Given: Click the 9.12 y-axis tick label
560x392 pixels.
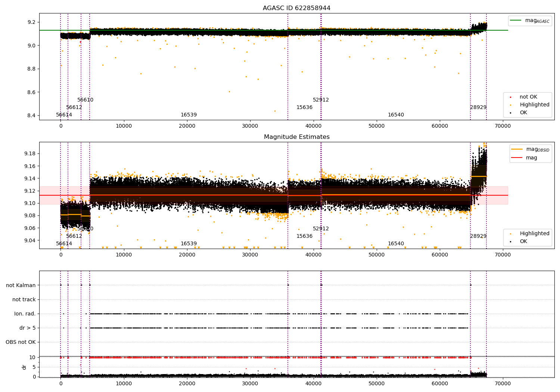Looking at the screenshot, I should 30,191.
